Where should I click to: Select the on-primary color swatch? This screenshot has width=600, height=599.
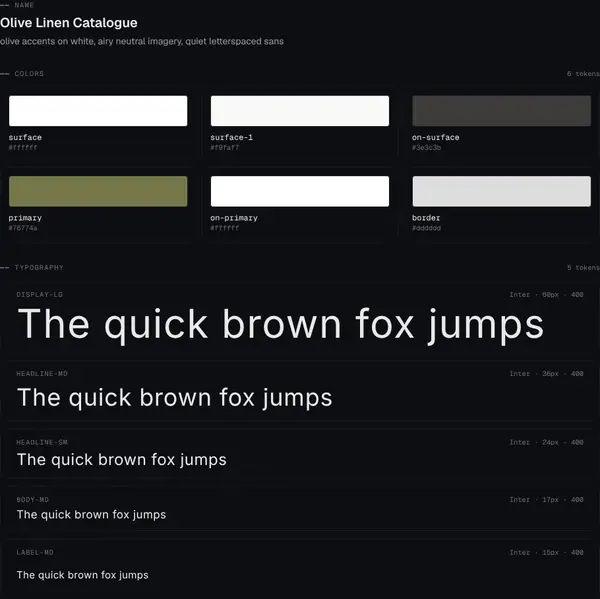point(300,191)
